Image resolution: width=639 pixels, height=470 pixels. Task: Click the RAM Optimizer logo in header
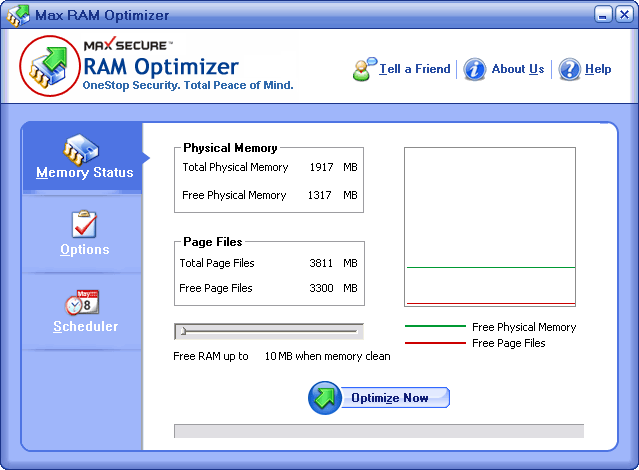pos(50,66)
